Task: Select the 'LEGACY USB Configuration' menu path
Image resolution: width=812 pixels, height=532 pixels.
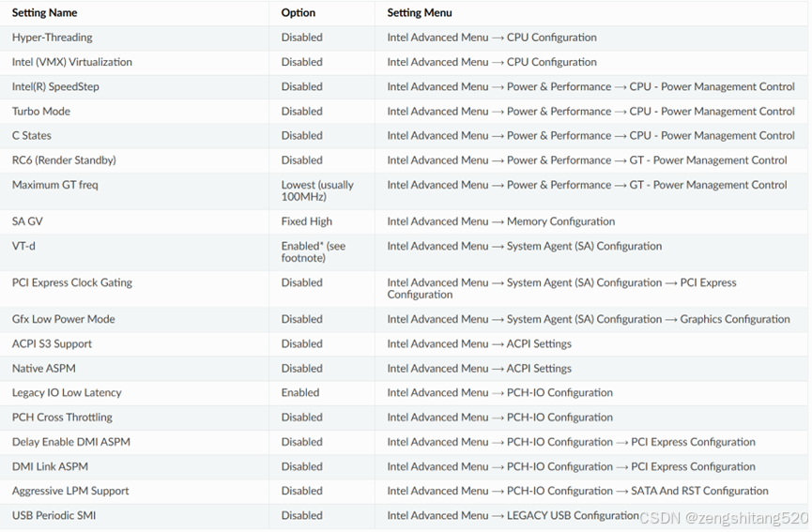Action: point(513,516)
